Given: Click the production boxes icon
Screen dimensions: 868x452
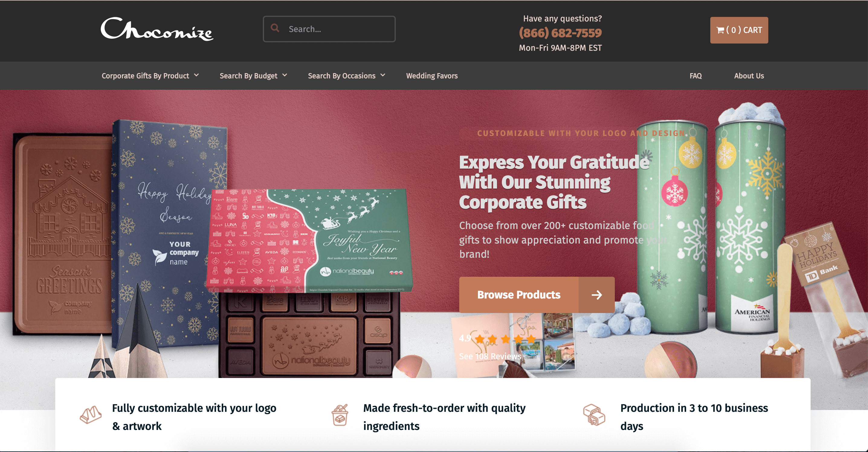Looking at the screenshot, I should [x=594, y=415].
